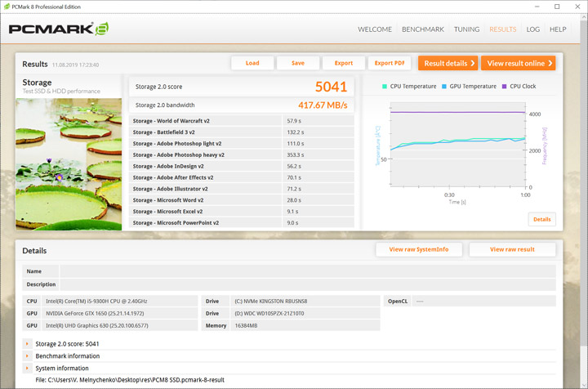This screenshot has width=588, height=389.
Task: Open the HELP tab
Action: point(558,29)
